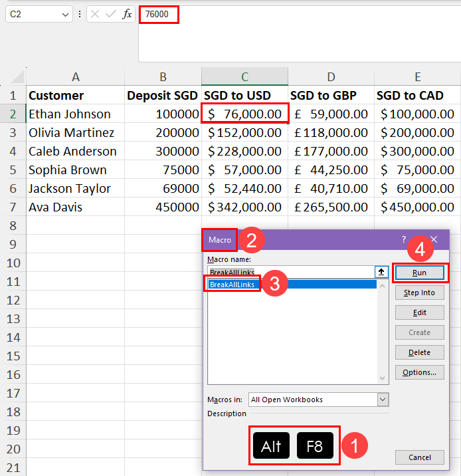Click the cell with deposit 100000
Image resolution: width=461 pixels, height=476 pixels.
tap(163, 114)
